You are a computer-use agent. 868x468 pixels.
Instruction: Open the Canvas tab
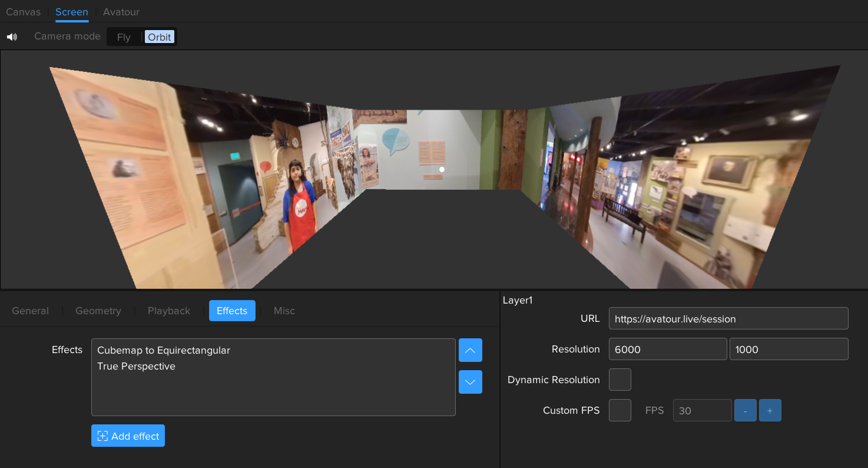tap(23, 12)
